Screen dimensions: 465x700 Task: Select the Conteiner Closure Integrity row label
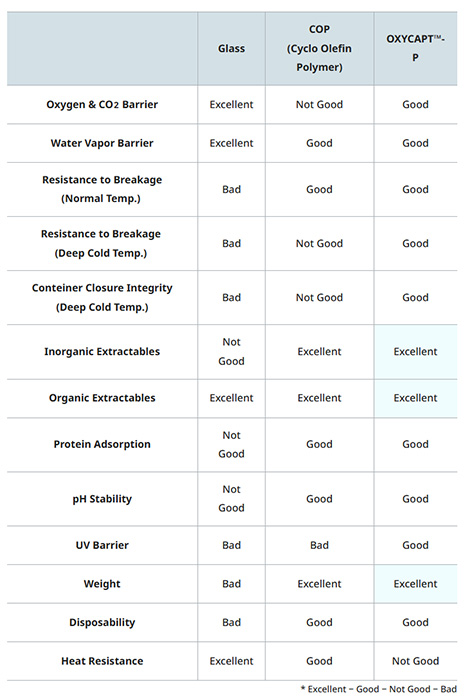coord(102,297)
